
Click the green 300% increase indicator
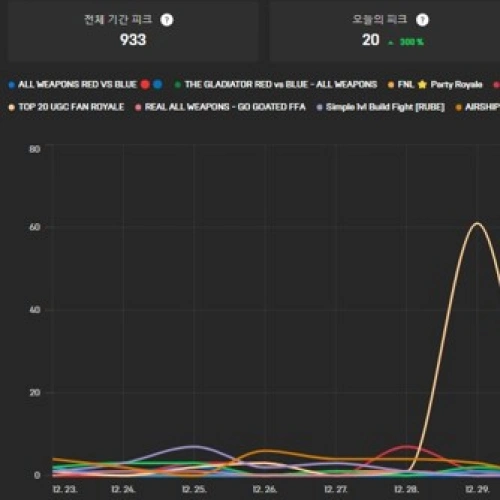tap(406, 42)
